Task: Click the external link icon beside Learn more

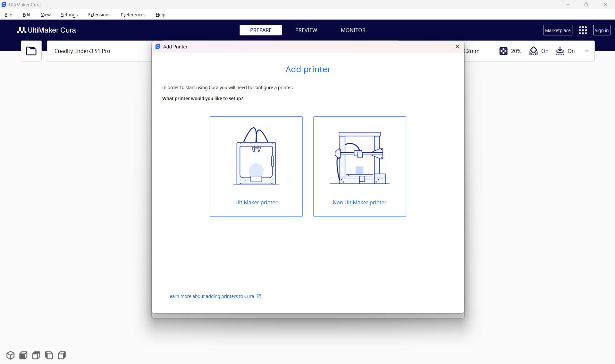Action: [259, 296]
